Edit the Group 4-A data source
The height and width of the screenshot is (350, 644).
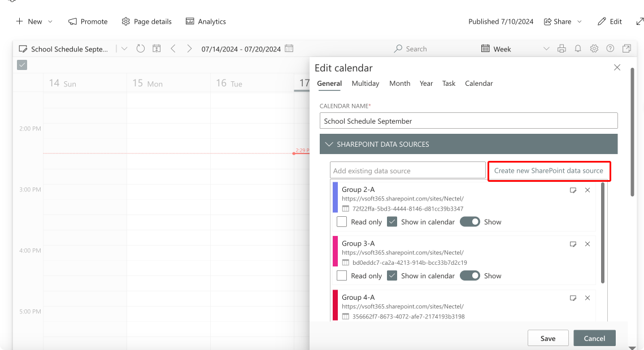point(573,298)
